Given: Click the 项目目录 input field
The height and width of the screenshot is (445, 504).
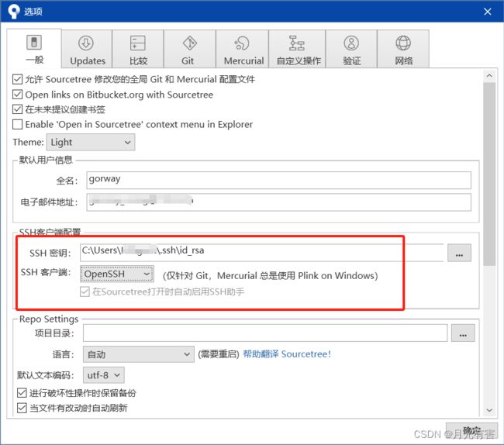Looking at the screenshot, I should click(265, 333).
